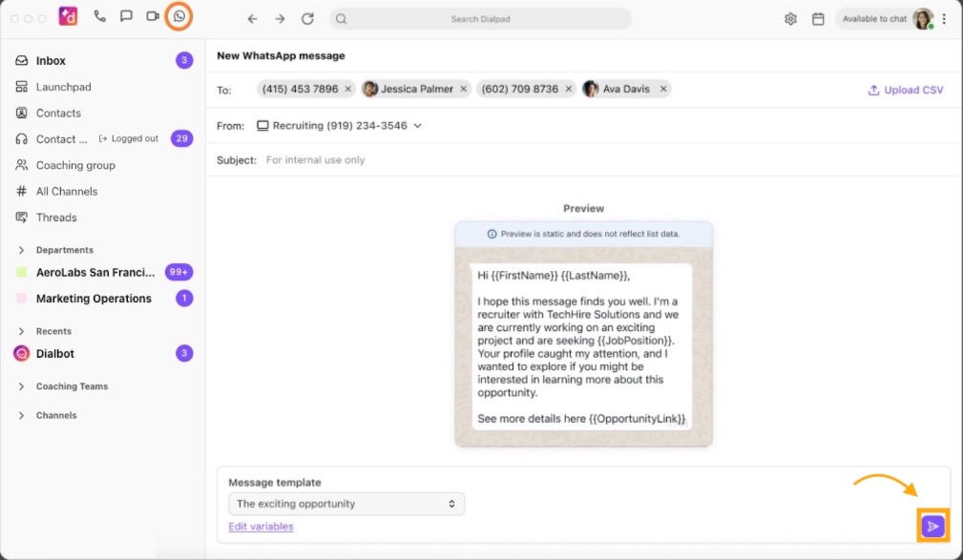Go forward with the right arrow
This screenshot has height=560, width=963.
pos(280,19)
